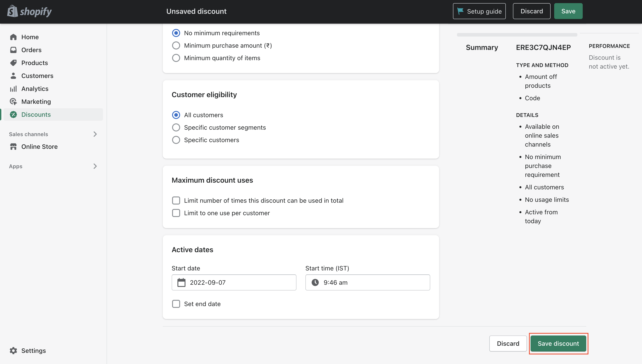The height and width of the screenshot is (364, 642).
Task: Click the 'No usage limits' summary item
Action: pos(547,200)
